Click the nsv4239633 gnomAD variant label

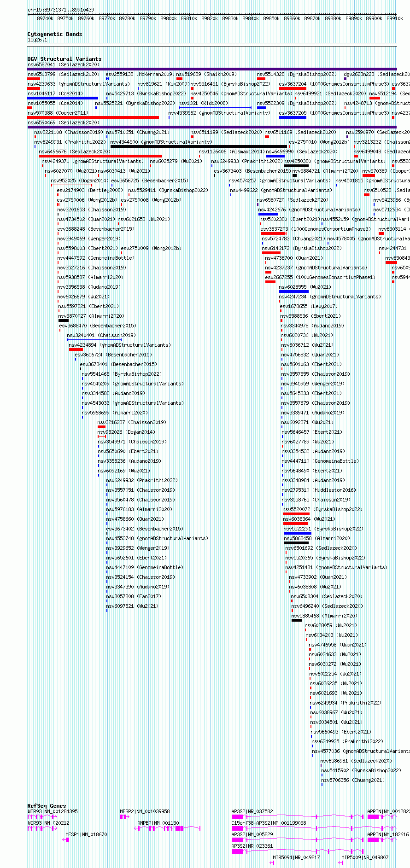tap(79, 84)
